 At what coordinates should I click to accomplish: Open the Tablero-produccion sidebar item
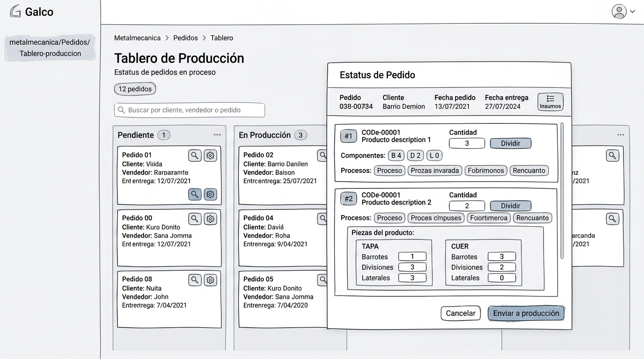click(x=50, y=48)
